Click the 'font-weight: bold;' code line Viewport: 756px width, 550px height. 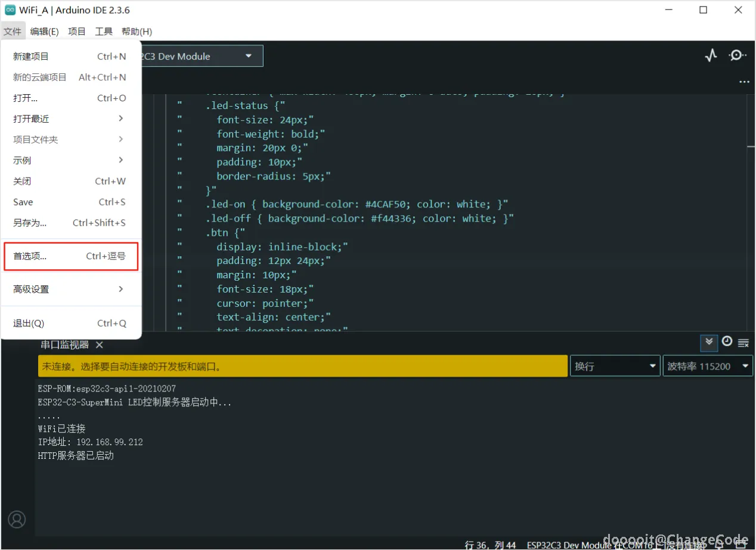[x=271, y=134]
